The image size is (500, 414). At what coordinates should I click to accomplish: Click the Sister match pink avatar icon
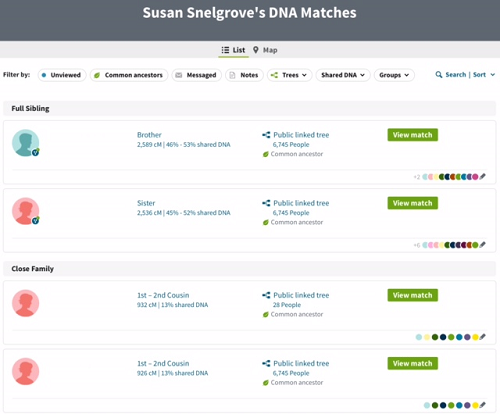point(26,211)
